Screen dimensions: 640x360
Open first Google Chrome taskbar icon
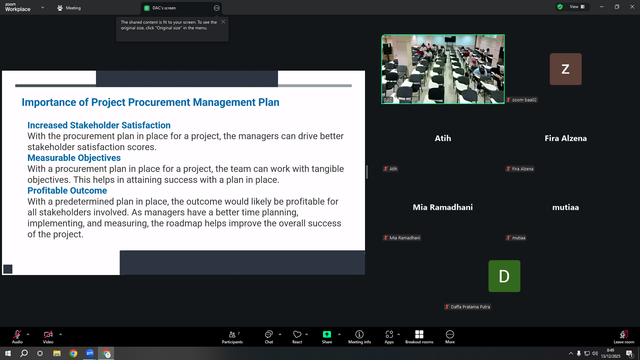73,353
